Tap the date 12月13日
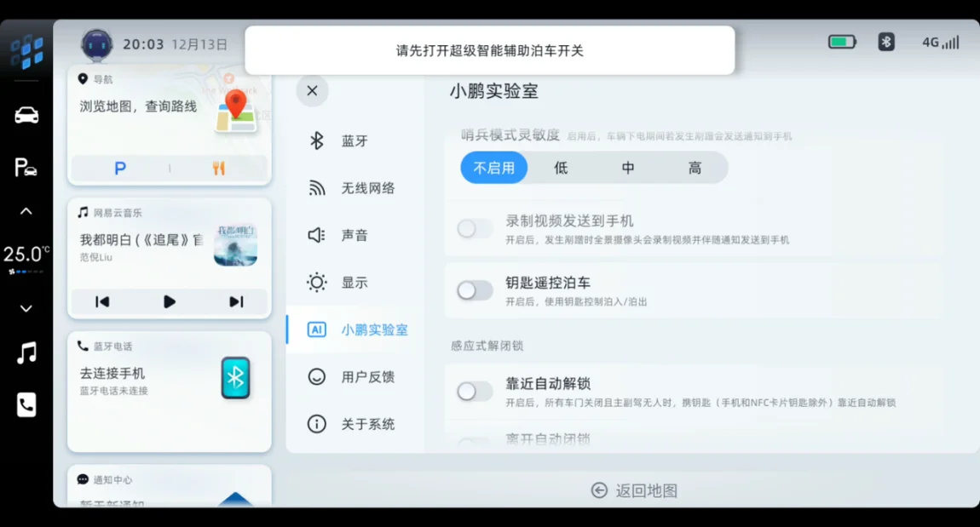 click(x=199, y=44)
